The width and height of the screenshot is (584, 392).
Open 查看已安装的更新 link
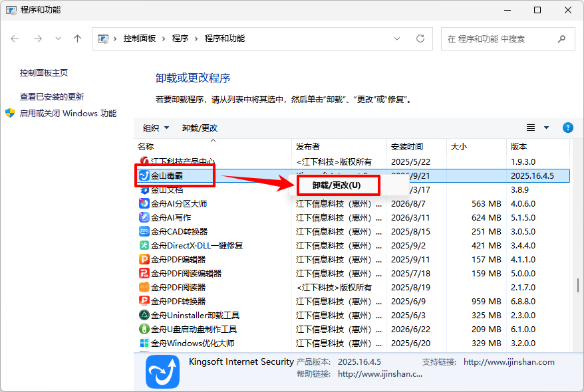click(x=52, y=97)
